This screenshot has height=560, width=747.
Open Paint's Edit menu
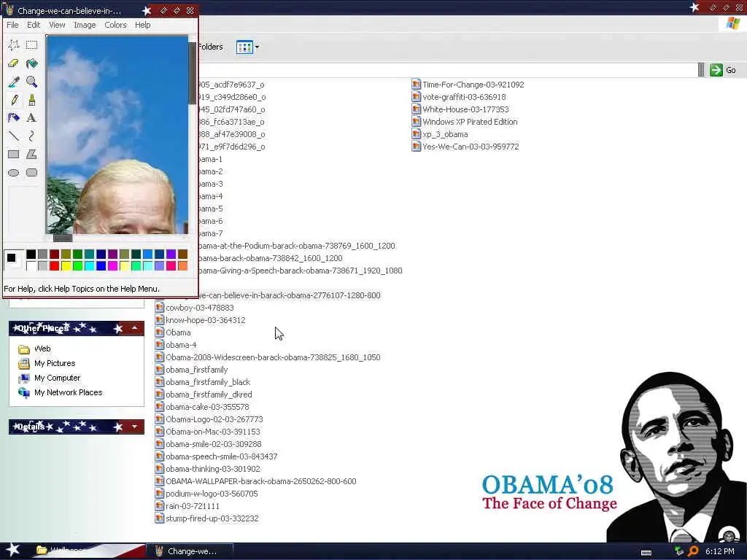(34, 25)
